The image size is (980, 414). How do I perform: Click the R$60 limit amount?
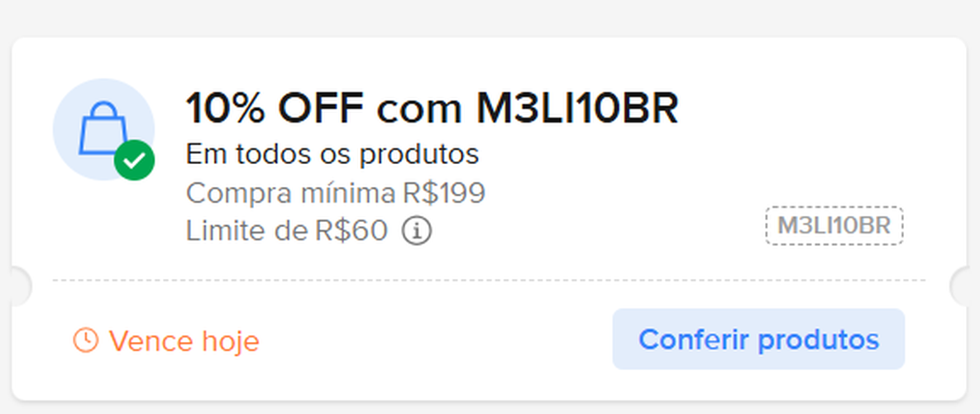351,231
